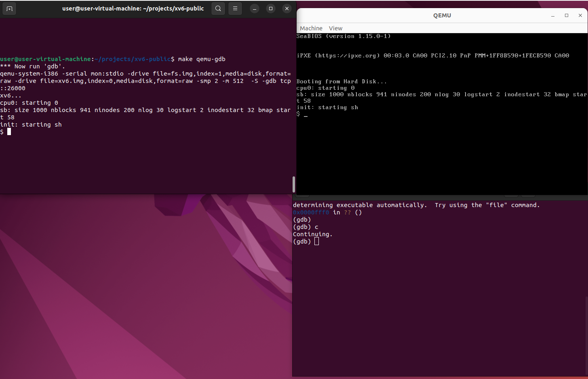588x379 pixels.
Task: Focus the gdb prompt cursor
Action: pos(316,241)
